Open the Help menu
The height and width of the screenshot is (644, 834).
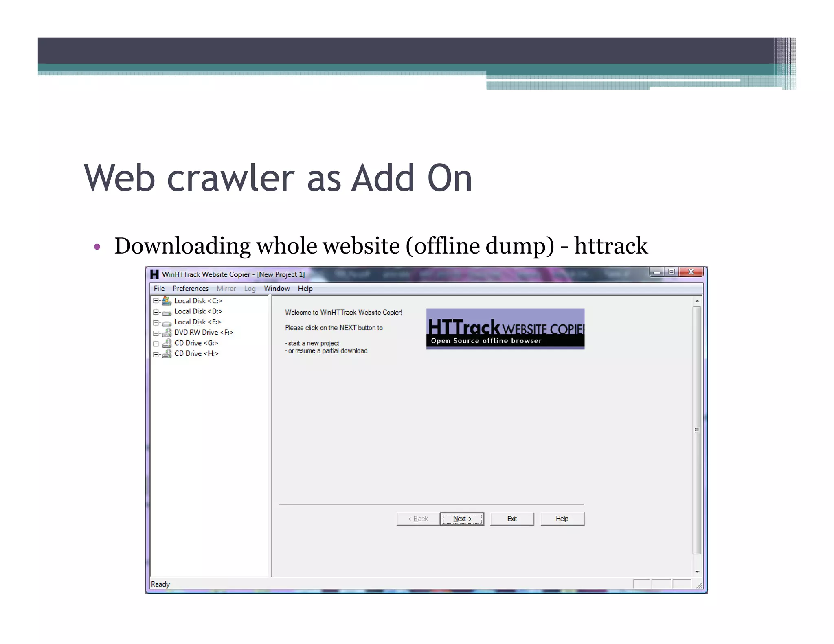click(305, 289)
